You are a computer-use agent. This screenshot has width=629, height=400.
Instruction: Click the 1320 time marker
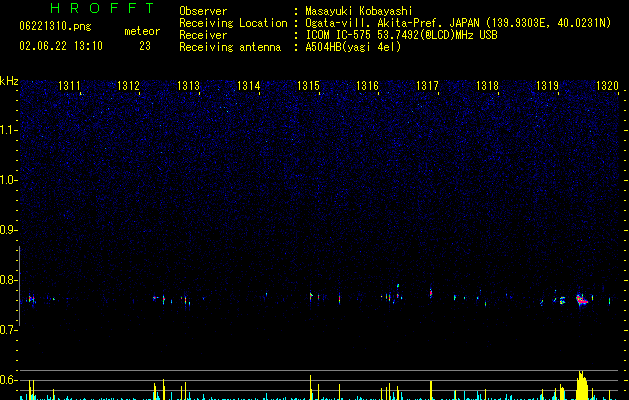pos(608,86)
